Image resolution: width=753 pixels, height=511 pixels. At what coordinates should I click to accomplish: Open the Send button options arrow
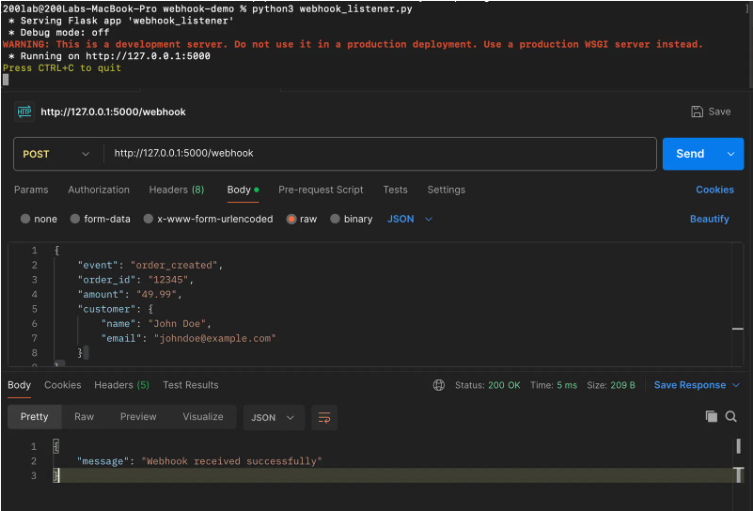tap(730, 154)
